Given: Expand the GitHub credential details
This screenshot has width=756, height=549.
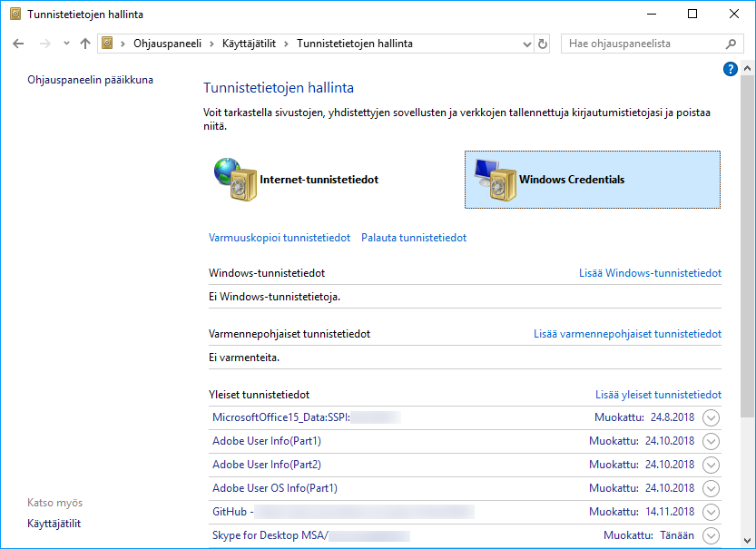Looking at the screenshot, I should click(711, 512).
